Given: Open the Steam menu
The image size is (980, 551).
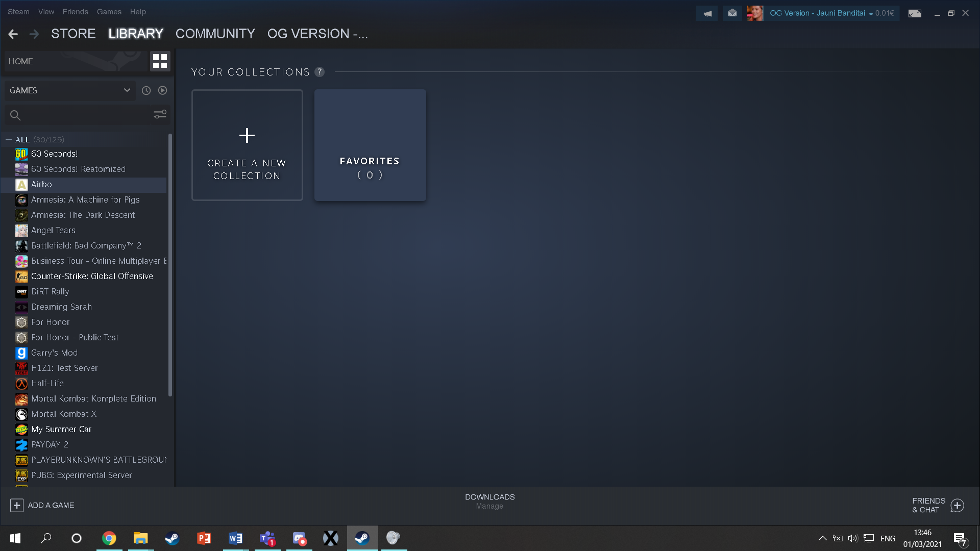Looking at the screenshot, I should click(18, 12).
